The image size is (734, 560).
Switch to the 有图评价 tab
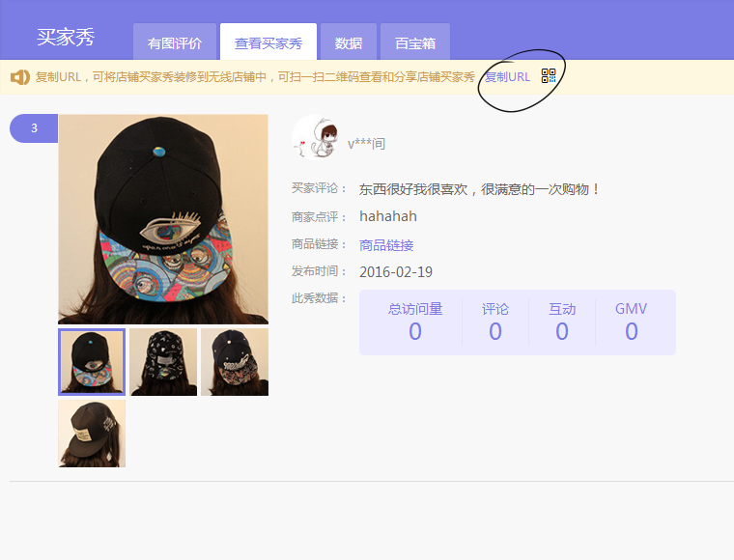(175, 43)
